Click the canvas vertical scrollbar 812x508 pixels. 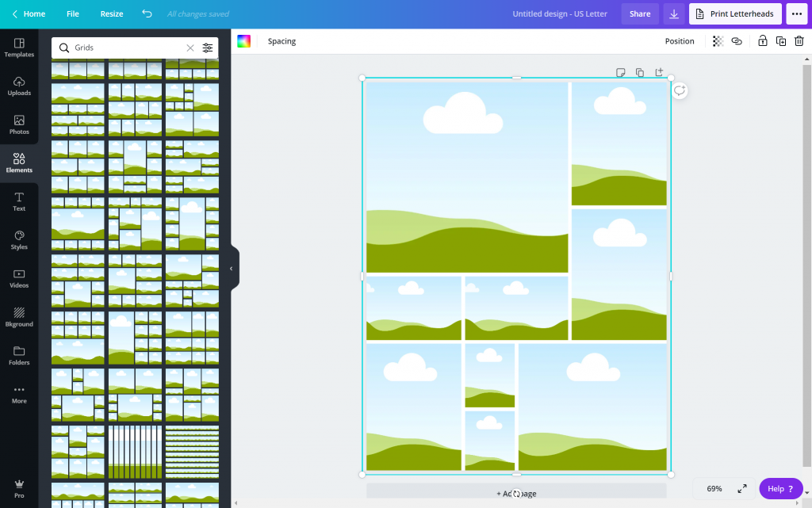coord(806,265)
